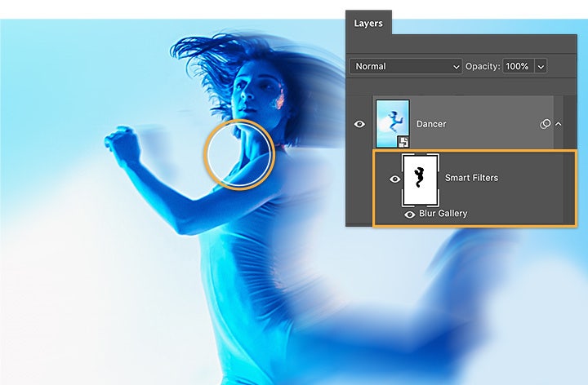Toggle Smart Filters visibility eye
Image resolution: width=588 pixels, height=385 pixels.
(x=394, y=179)
